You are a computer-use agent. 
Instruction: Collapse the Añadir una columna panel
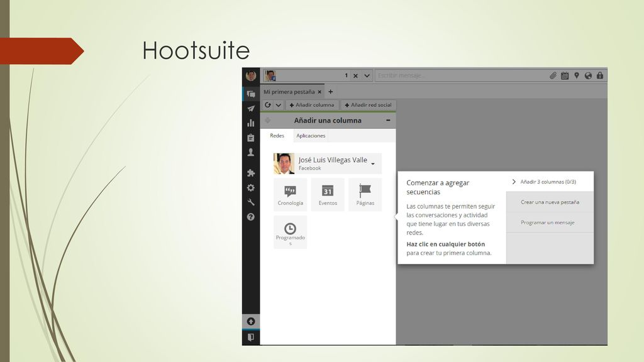pyautogui.click(x=388, y=120)
